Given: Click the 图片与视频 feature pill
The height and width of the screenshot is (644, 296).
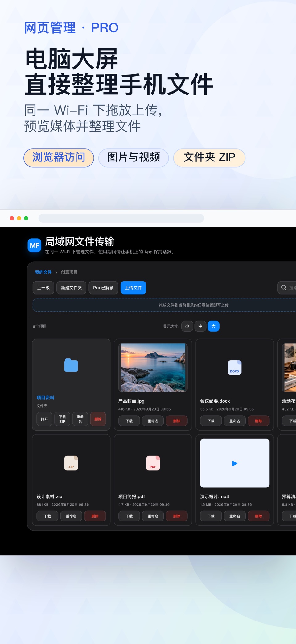Looking at the screenshot, I should [x=134, y=158].
